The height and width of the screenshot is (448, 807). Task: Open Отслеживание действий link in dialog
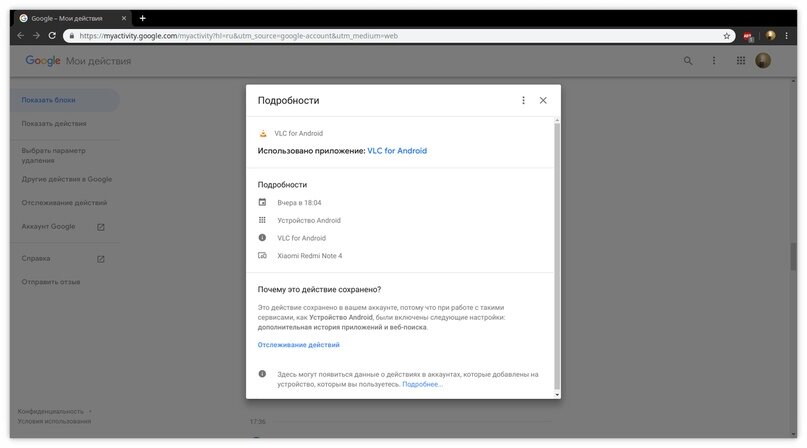click(299, 345)
